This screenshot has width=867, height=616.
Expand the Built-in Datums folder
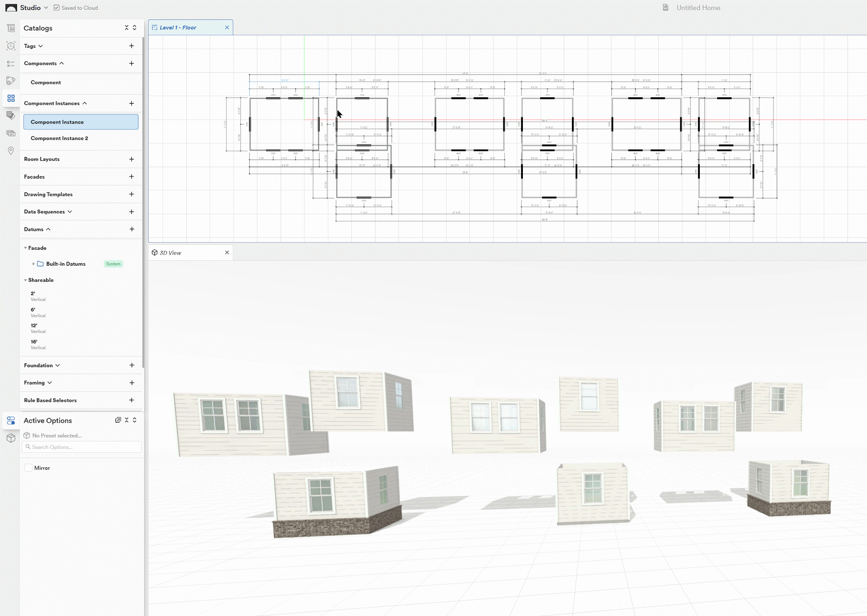pyautogui.click(x=33, y=264)
